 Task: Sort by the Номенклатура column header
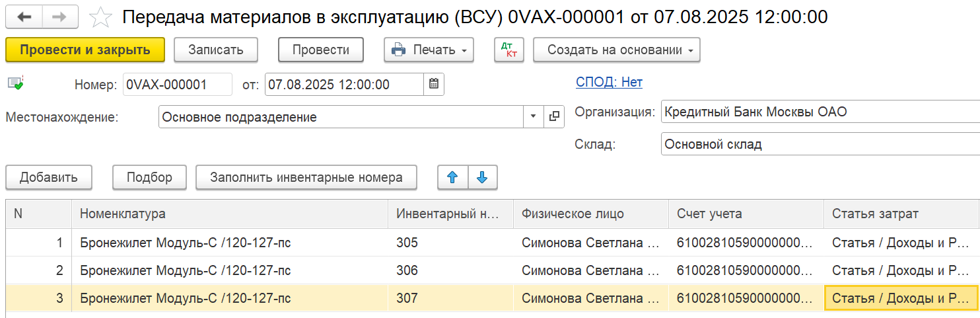230,214
